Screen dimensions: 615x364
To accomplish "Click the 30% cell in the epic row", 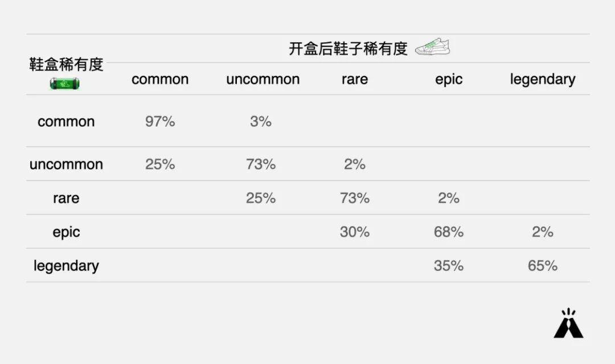I will pos(355,232).
